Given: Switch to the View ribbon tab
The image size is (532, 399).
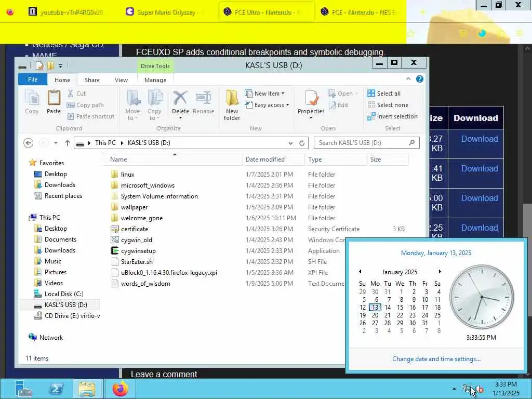Looking at the screenshot, I should pyautogui.click(x=121, y=80).
